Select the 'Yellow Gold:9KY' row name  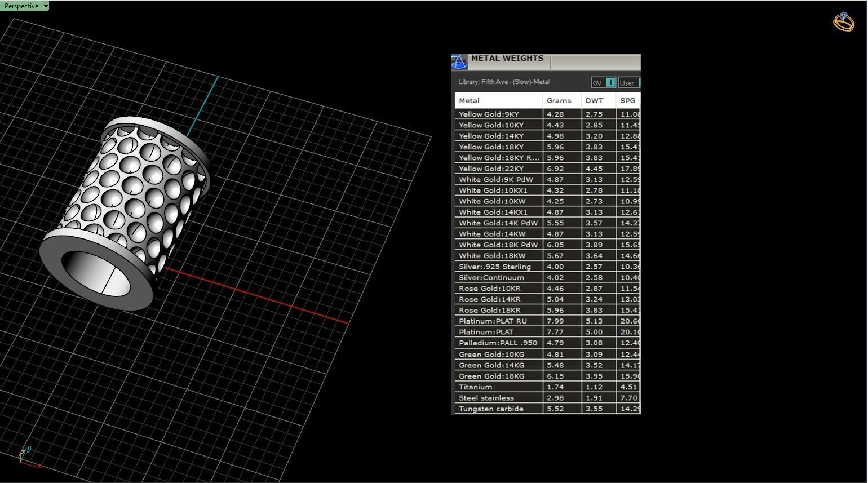489,114
